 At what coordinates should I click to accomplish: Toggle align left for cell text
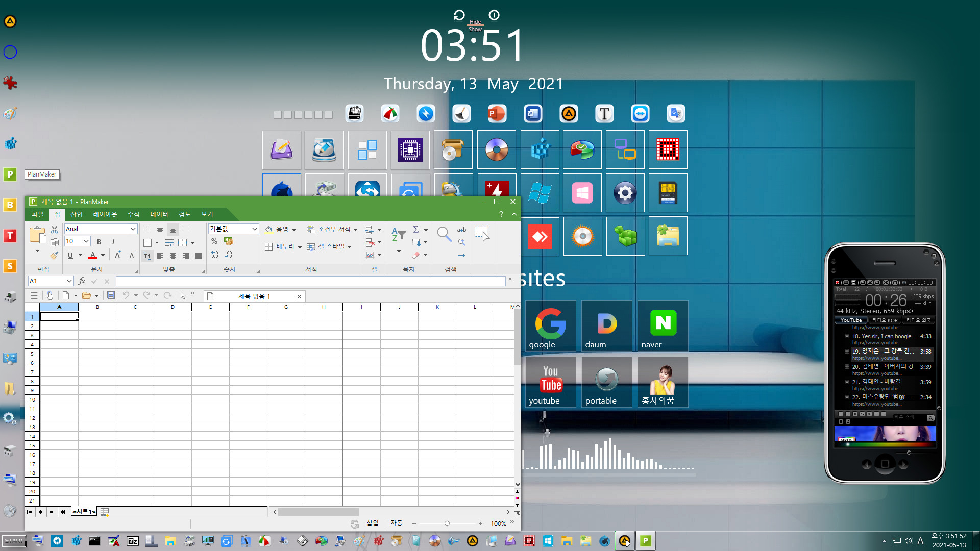coord(160,256)
